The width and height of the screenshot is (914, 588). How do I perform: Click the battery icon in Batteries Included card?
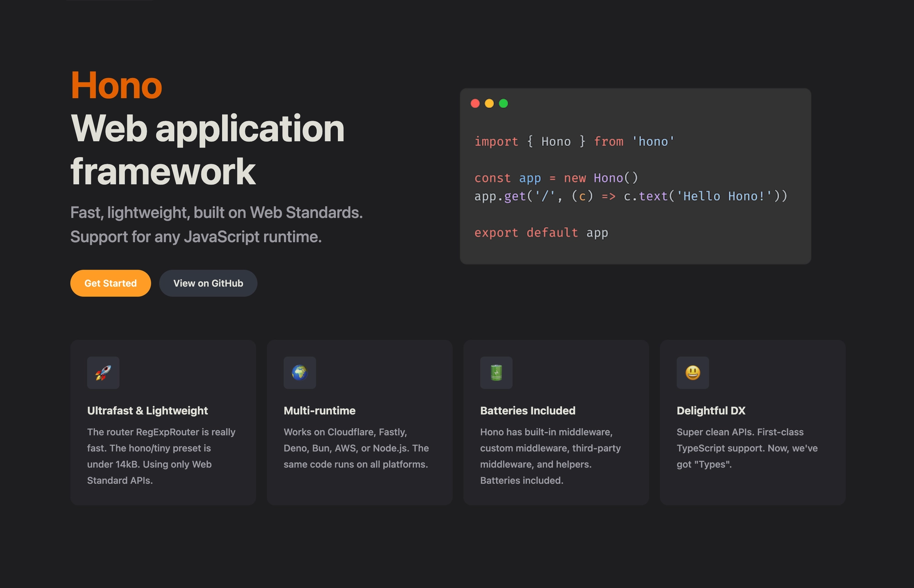[x=496, y=373]
